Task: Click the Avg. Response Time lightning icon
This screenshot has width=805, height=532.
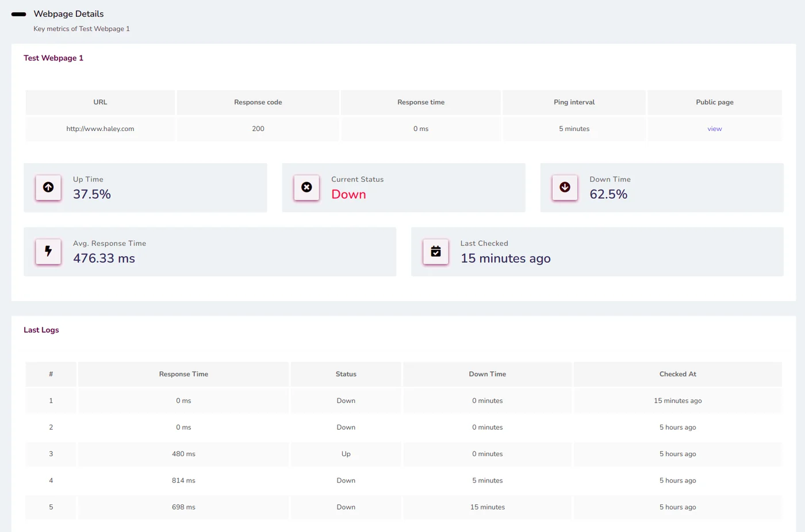Action: pyautogui.click(x=48, y=251)
